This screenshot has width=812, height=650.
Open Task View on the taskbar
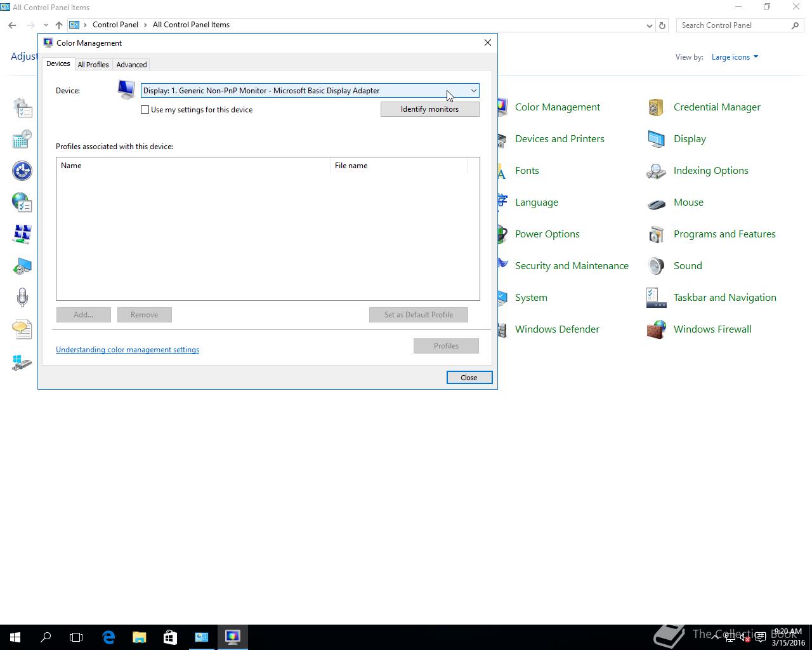pos(76,637)
